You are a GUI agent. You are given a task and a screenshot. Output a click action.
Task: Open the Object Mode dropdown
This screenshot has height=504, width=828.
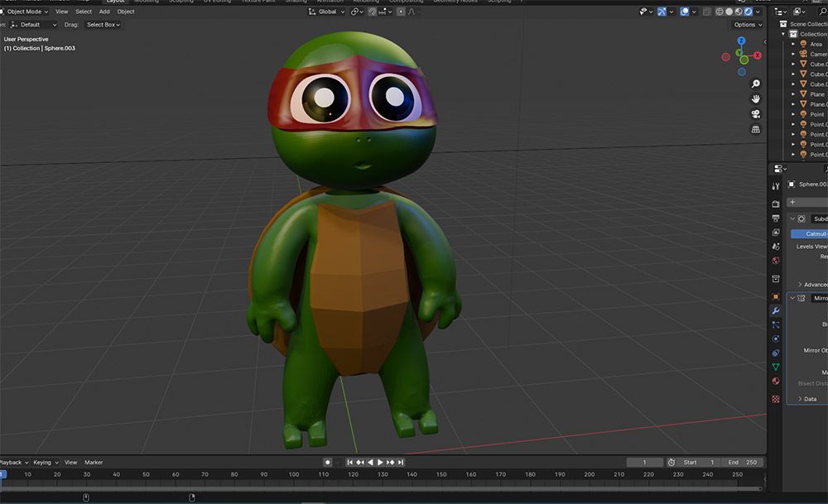tap(26, 12)
